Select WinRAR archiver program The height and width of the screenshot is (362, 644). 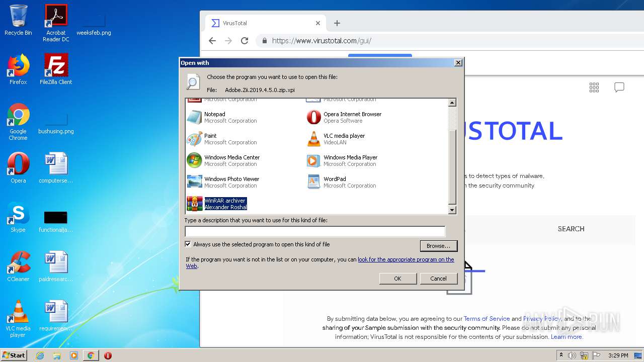[217, 204]
